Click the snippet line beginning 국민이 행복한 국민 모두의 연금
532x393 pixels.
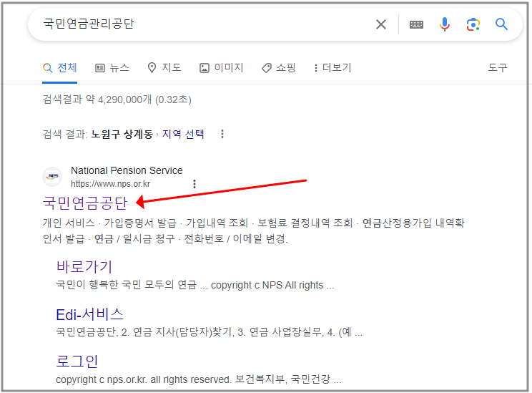(x=195, y=285)
